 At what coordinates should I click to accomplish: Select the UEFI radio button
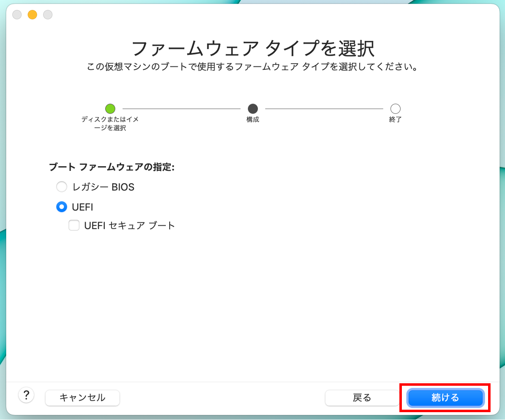[x=61, y=207]
